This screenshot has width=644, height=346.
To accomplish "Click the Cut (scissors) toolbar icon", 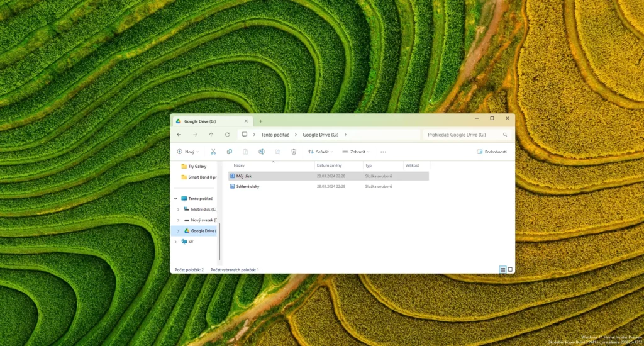I will tap(213, 152).
